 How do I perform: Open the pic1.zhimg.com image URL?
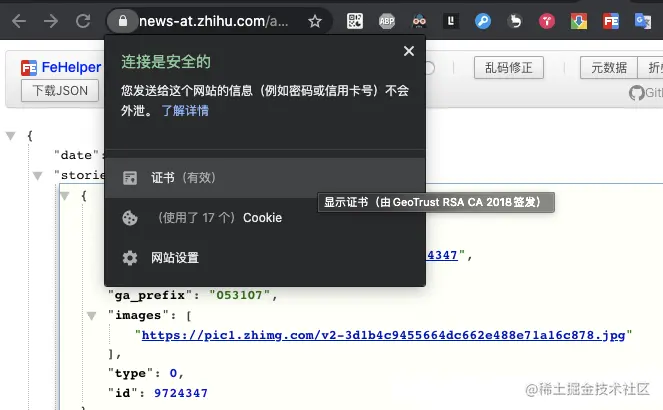[x=384, y=336]
